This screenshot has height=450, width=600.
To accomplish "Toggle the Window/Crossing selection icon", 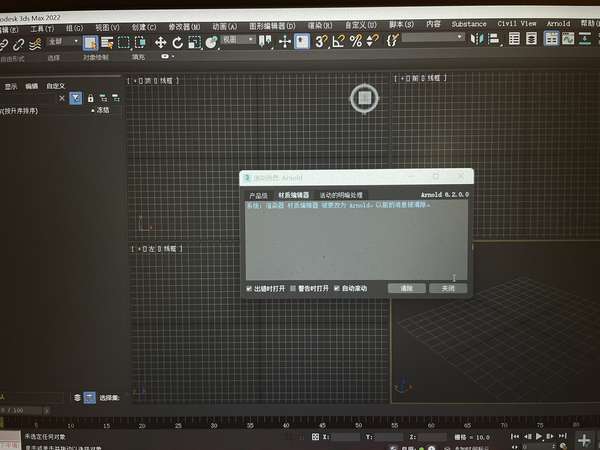I will pos(140,42).
